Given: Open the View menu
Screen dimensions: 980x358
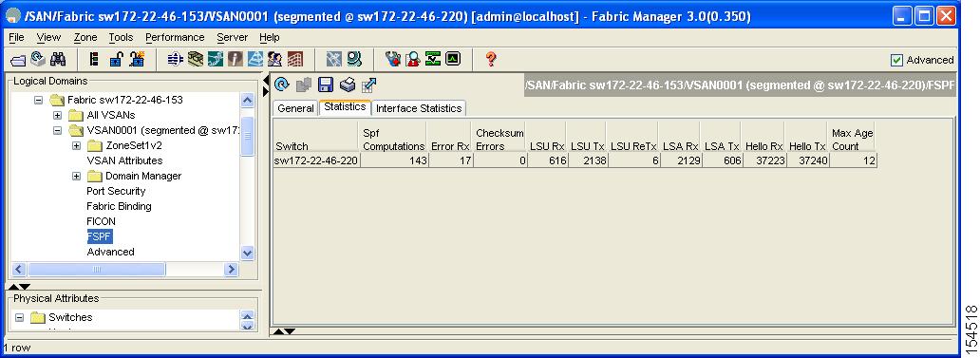Looking at the screenshot, I should [x=48, y=37].
